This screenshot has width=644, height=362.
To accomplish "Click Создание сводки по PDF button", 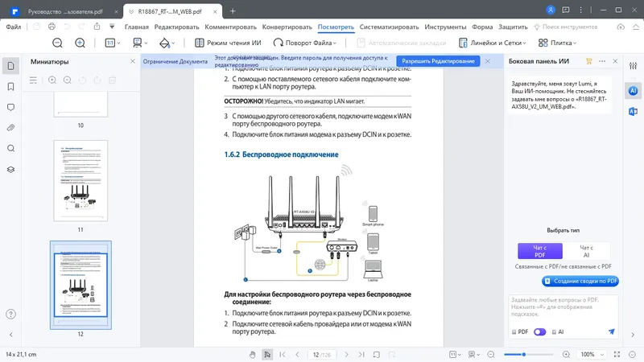I will [580, 281].
